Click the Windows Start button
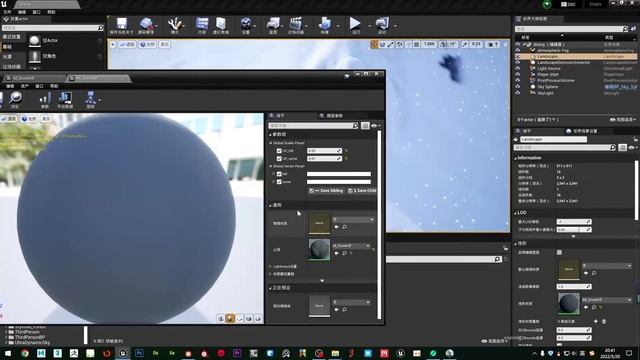 pyautogui.click(x=8, y=353)
